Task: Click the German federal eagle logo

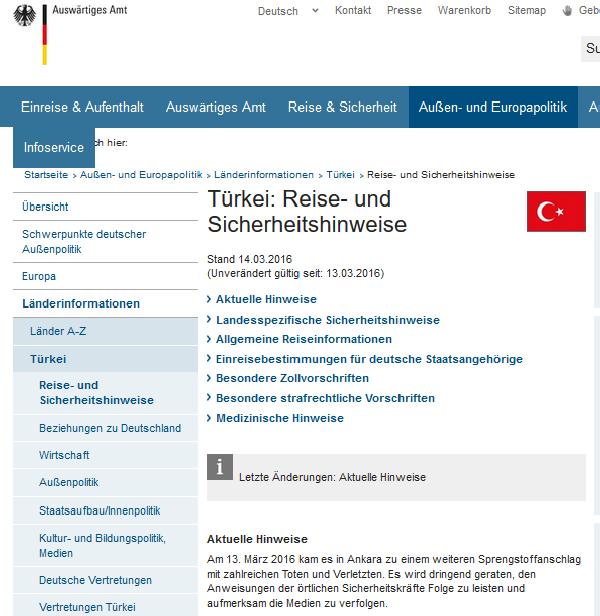Action: 24,15
